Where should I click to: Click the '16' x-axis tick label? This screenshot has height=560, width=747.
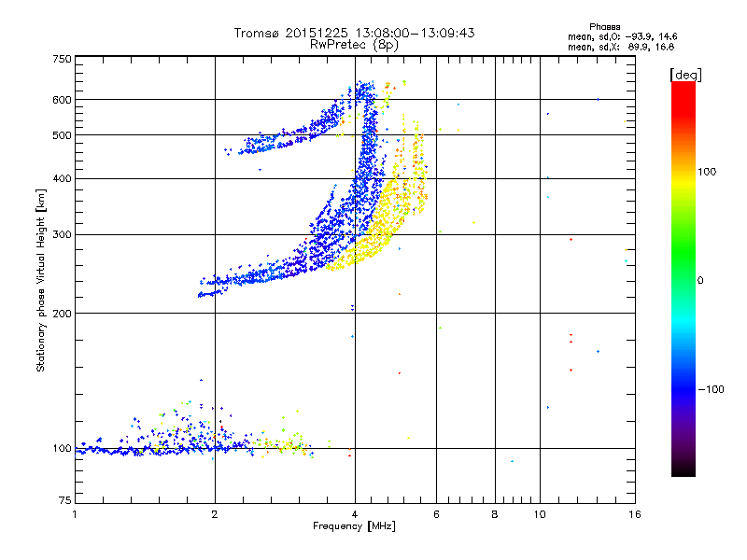pos(635,514)
